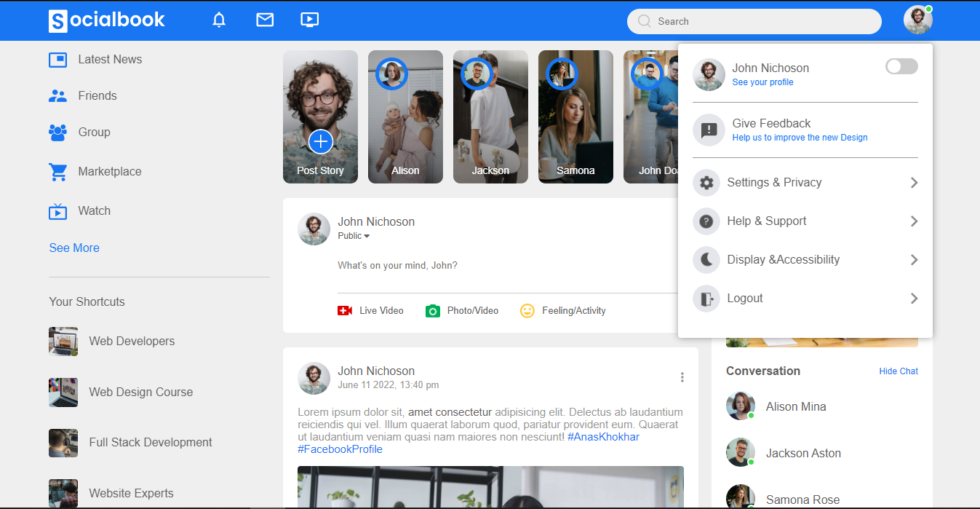
Task: Open the post's three-dot options menu
Action: [x=682, y=377]
